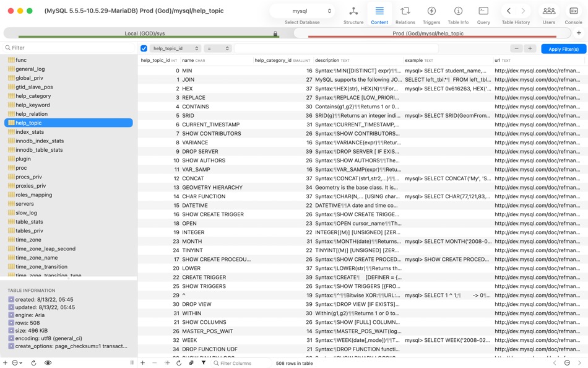The height and width of the screenshot is (368, 588).
Task: Open the table actions ellipsis menu
Action: pos(17,363)
